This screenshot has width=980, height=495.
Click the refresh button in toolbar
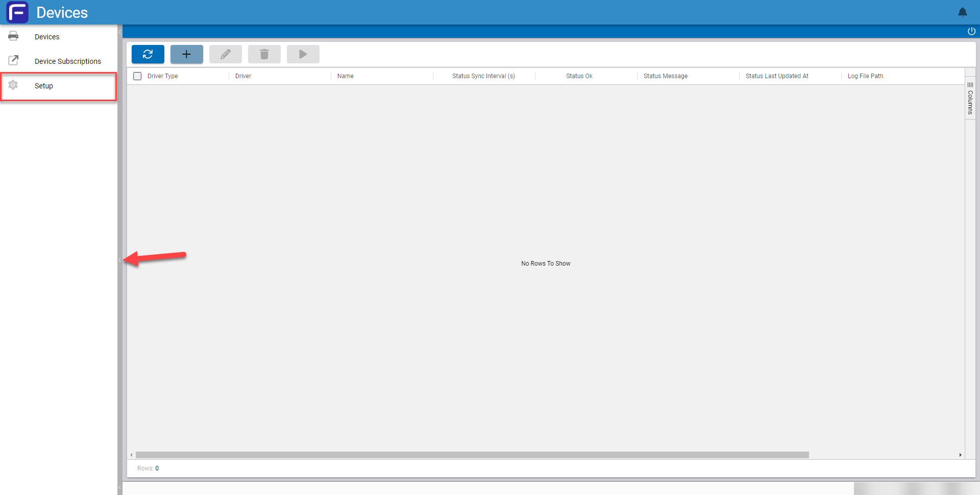tap(148, 54)
